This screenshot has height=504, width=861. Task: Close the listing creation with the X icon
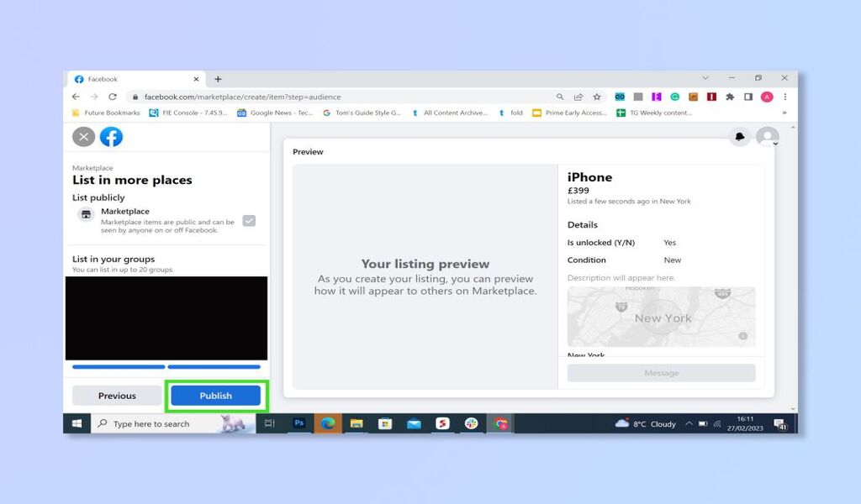83,137
